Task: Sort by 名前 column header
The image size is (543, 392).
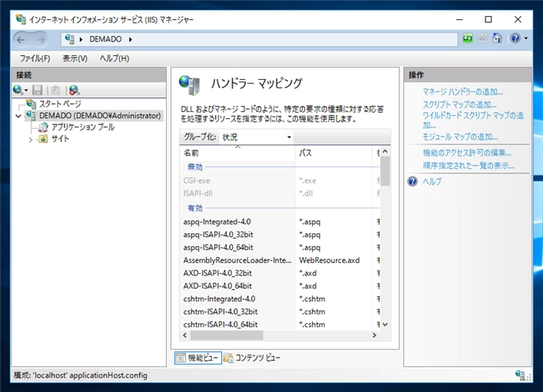Action: 238,152
